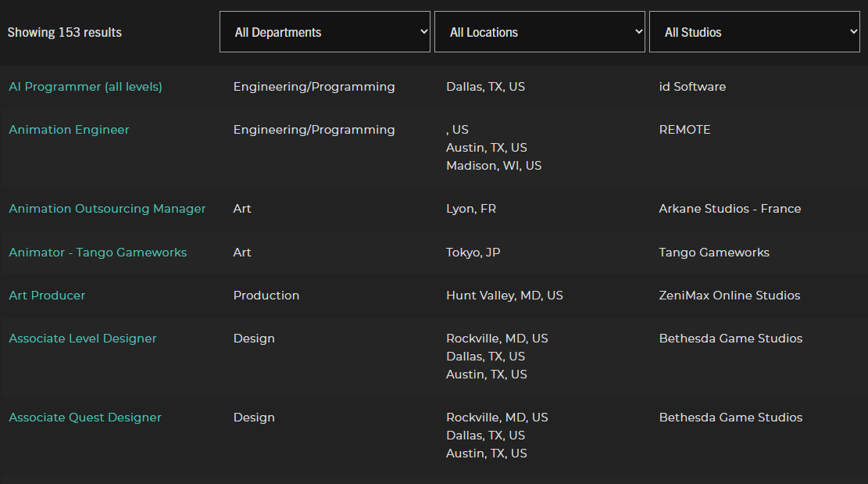The width and height of the screenshot is (868, 484).
Task: Open the Animation Engineer job listing
Action: (x=70, y=130)
